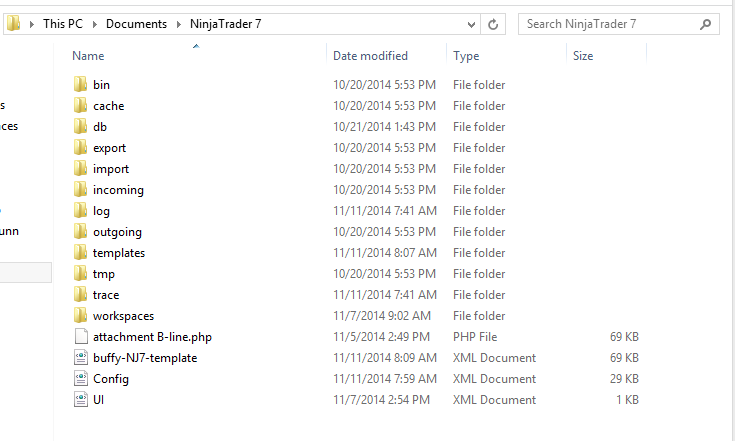Click the bin folder icon
This screenshot has width=735, height=441.
pos(81,84)
